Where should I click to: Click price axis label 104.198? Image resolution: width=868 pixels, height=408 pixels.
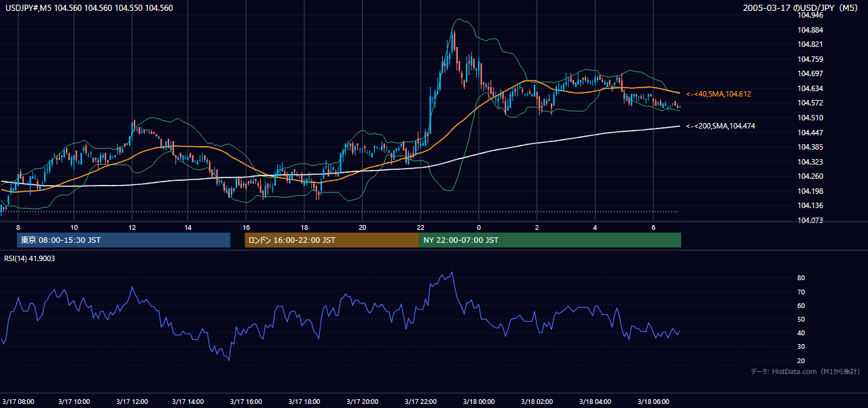[x=810, y=191]
